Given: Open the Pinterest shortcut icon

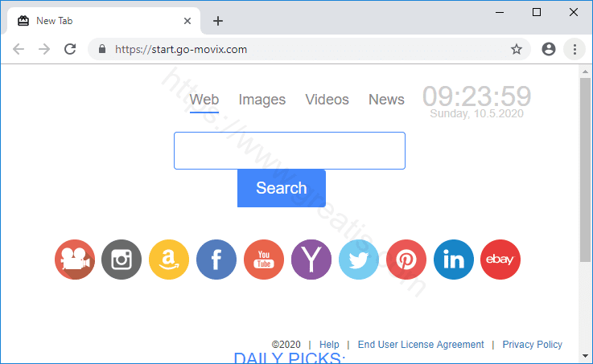Looking at the screenshot, I should tap(406, 260).
